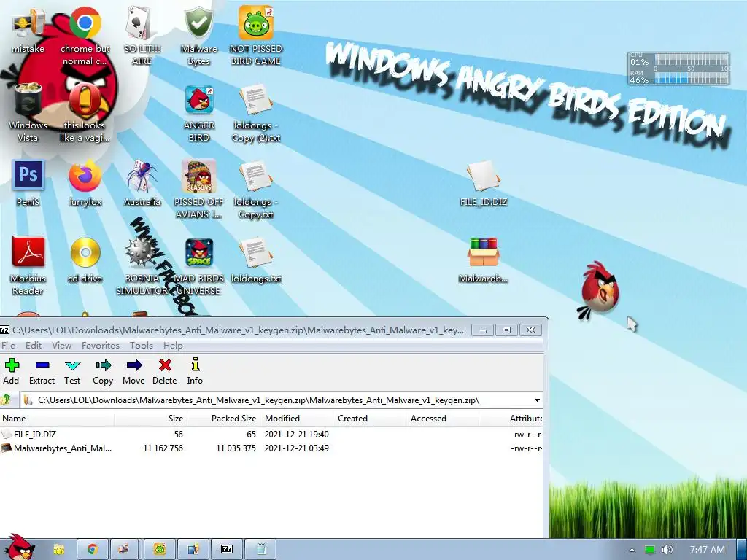Select FILE_ID.DIZ row in archive list

point(271,435)
